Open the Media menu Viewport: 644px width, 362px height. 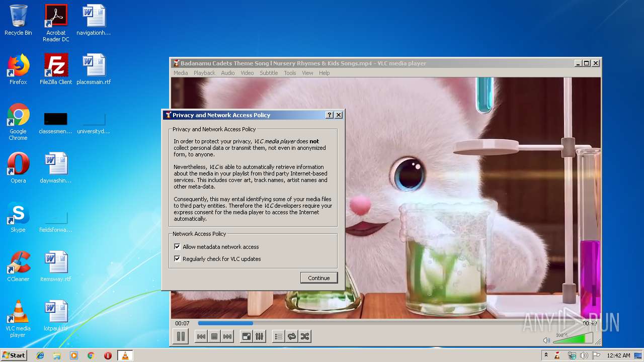click(x=181, y=73)
